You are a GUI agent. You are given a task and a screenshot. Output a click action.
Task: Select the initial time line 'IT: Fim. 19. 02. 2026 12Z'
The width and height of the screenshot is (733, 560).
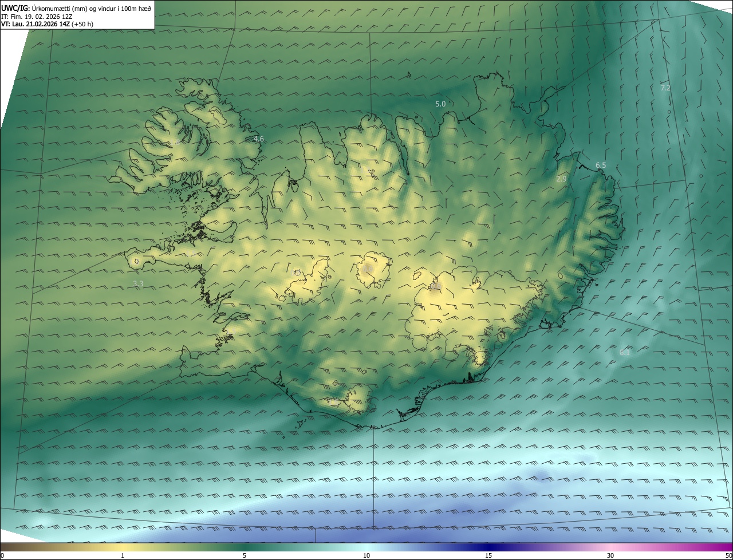click(37, 16)
